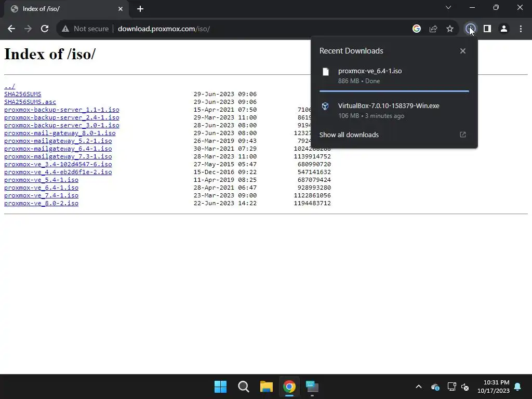This screenshot has height=399, width=532.
Task: Go back to the previous page
Action: [x=11, y=29]
